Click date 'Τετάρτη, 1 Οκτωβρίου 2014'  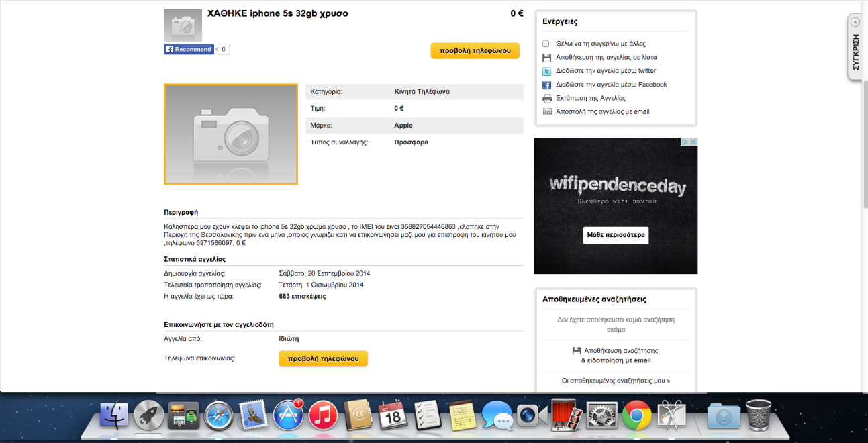tap(322, 285)
